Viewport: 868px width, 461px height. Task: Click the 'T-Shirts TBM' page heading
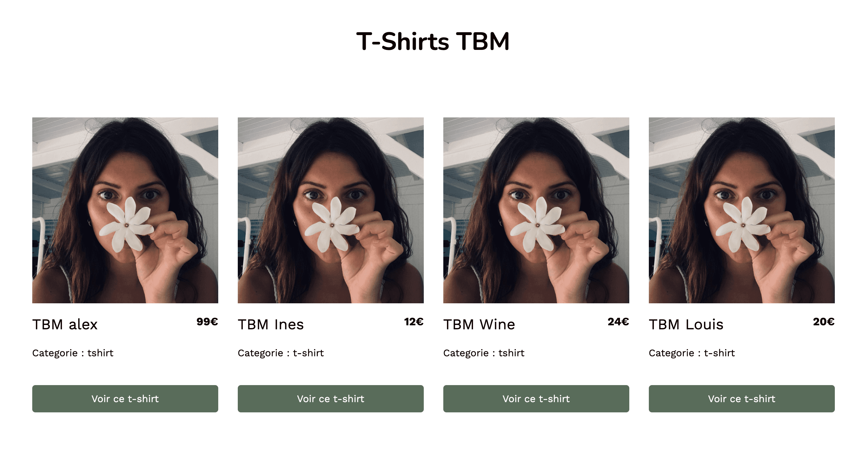(x=433, y=42)
